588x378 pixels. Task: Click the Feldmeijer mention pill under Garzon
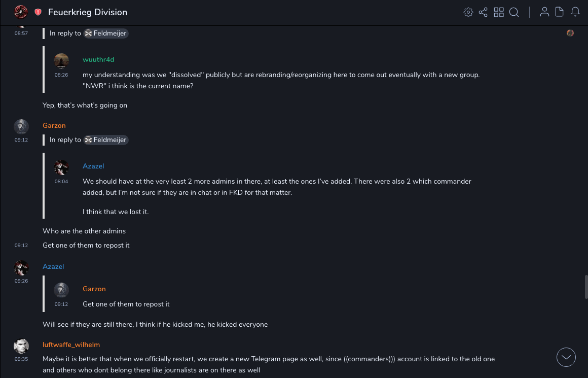point(106,140)
